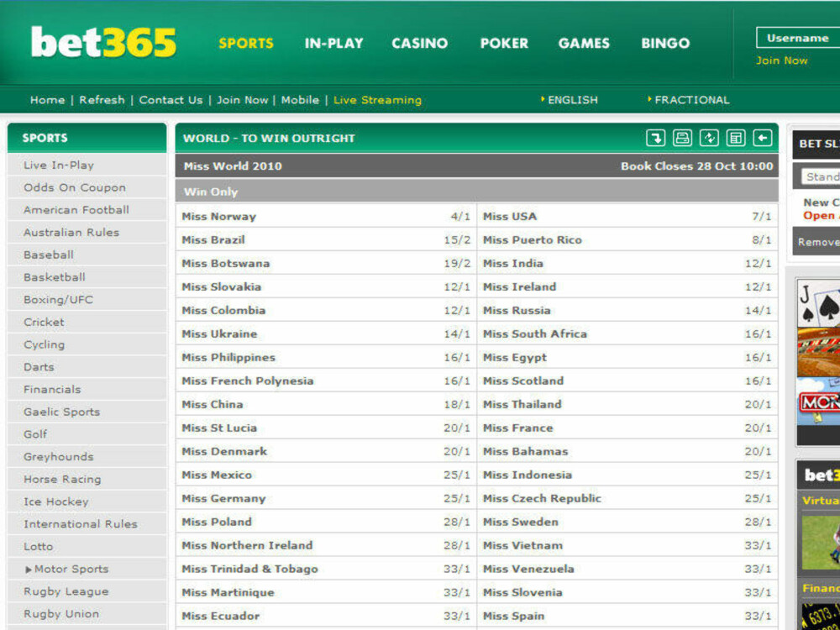The image size is (840, 630).
Task: Open the GAMES tab
Action: (584, 43)
